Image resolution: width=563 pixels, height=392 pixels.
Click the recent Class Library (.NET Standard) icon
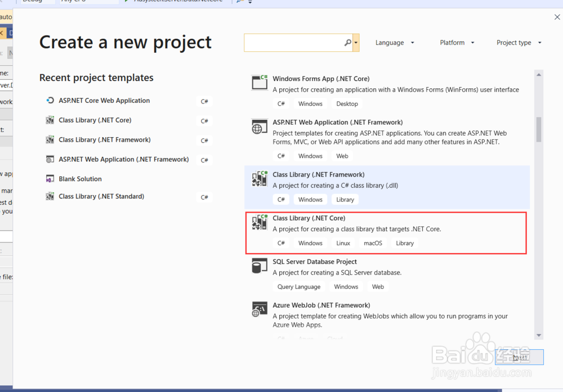[50, 196]
